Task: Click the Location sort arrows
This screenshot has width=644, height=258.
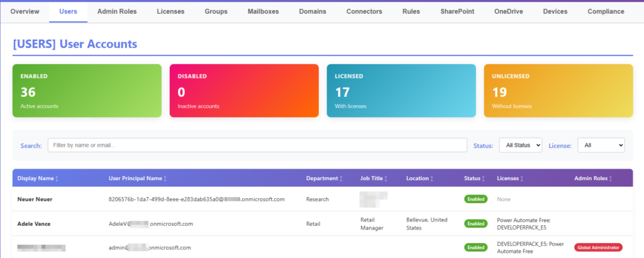Action: coord(431,179)
